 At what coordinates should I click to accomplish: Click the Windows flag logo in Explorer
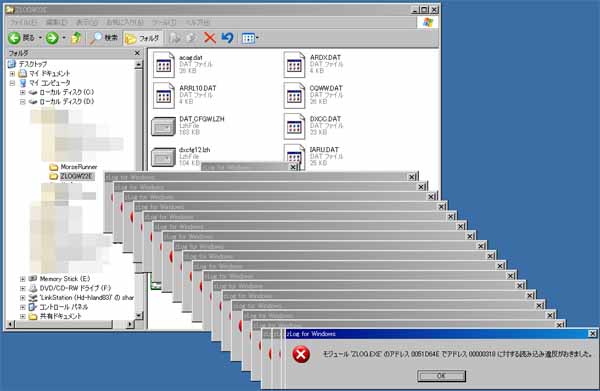[428, 22]
